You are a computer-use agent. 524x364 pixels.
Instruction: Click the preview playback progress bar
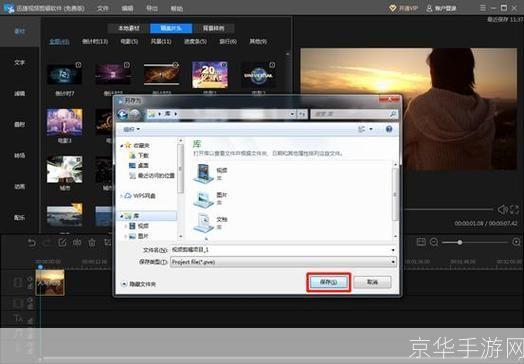pos(449,210)
